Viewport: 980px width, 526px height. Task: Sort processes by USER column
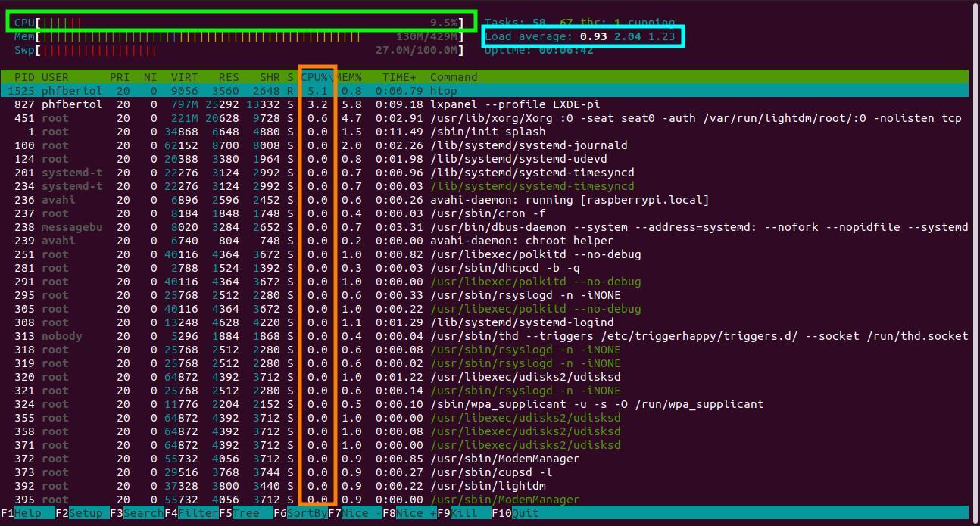pyautogui.click(x=55, y=76)
